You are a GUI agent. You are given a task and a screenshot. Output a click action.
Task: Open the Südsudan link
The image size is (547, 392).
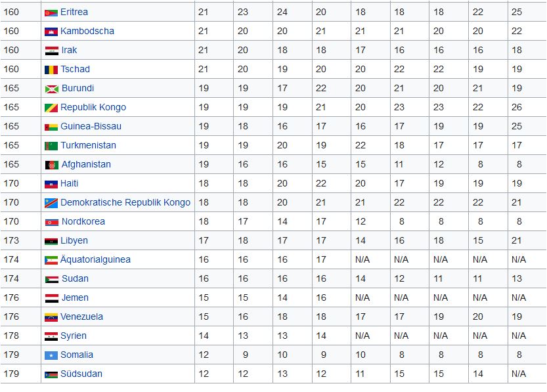tap(82, 374)
